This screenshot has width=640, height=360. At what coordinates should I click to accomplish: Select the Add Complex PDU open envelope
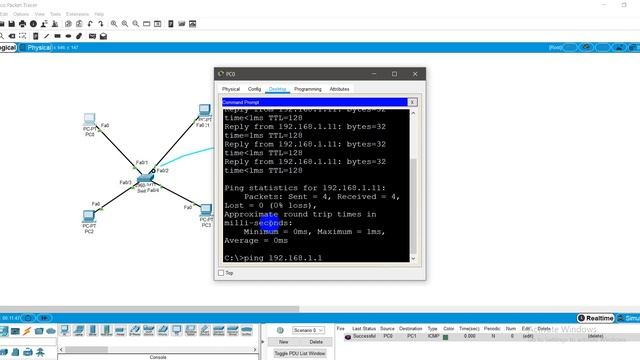tap(103, 36)
